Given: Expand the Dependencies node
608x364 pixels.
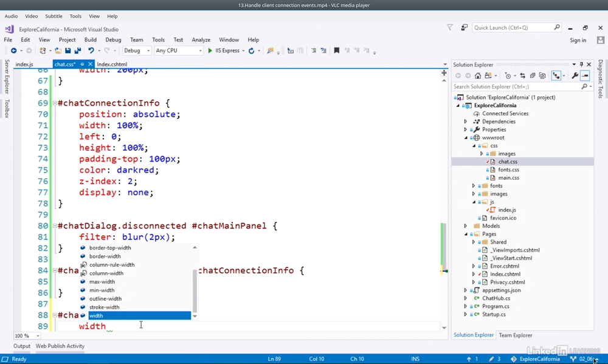Looking at the screenshot, I should click(466, 122).
